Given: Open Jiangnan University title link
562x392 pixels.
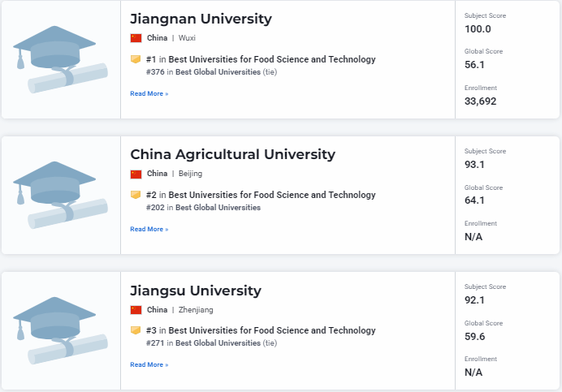Looking at the screenshot, I should pyautogui.click(x=201, y=19).
